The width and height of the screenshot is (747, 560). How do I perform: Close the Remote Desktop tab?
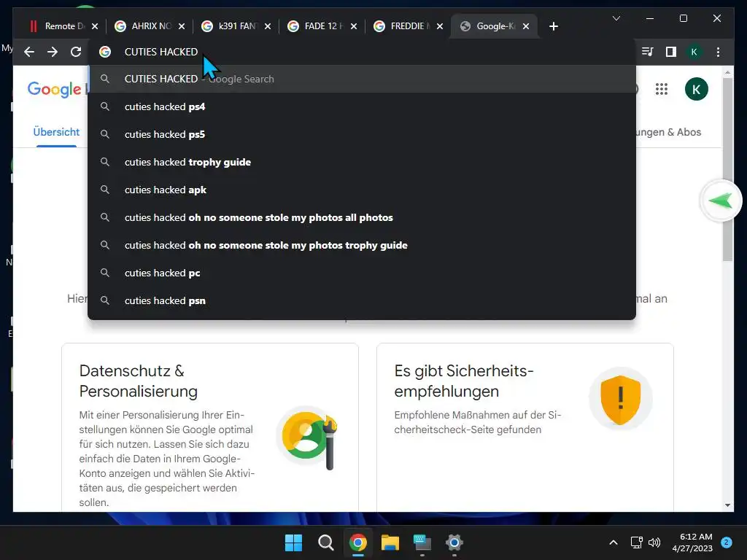[95, 26]
